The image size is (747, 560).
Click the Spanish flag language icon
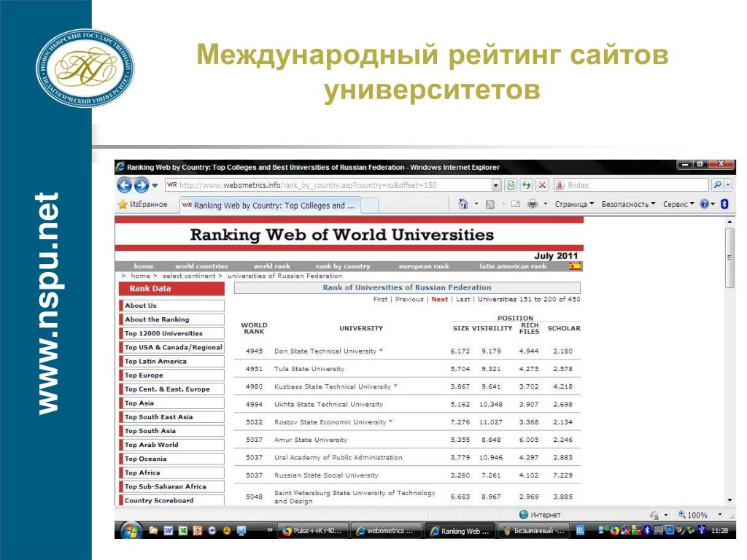tap(576, 266)
